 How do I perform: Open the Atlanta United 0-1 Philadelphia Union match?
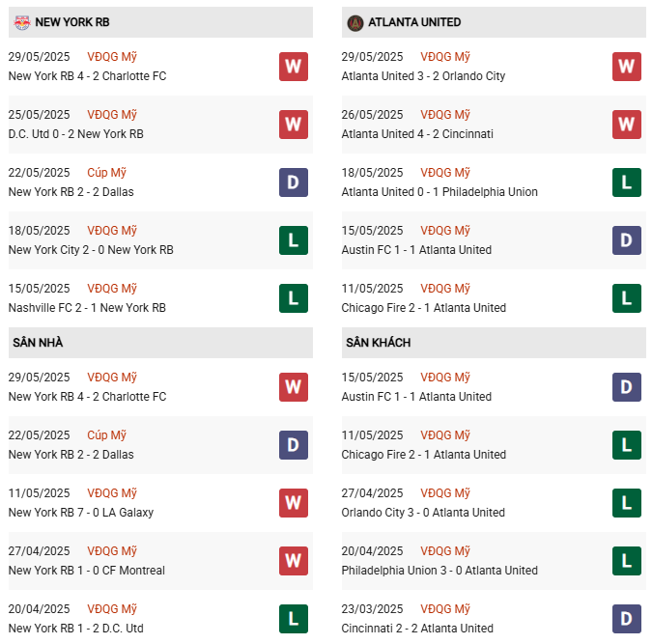click(439, 192)
